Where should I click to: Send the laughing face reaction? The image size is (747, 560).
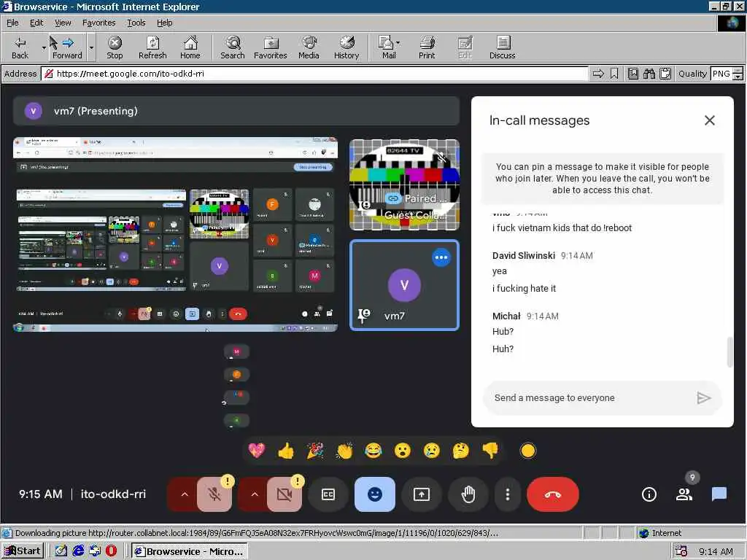pyautogui.click(x=373, y=450)
